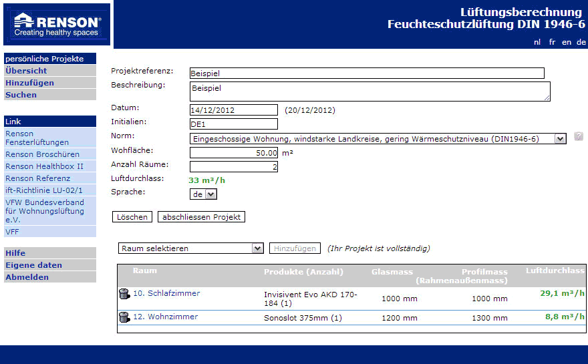Click the (20/12/2012) date text
This screenshot has width=588, height=364.
310,110
